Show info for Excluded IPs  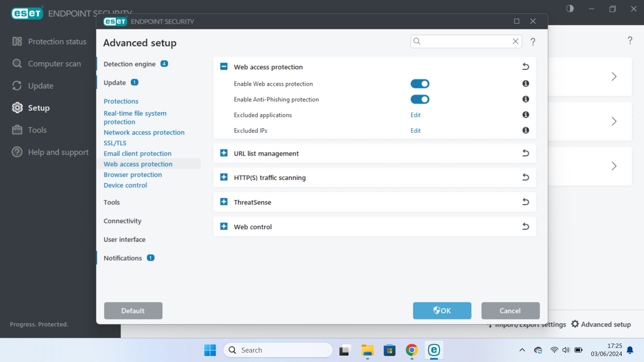coord(526,130)
